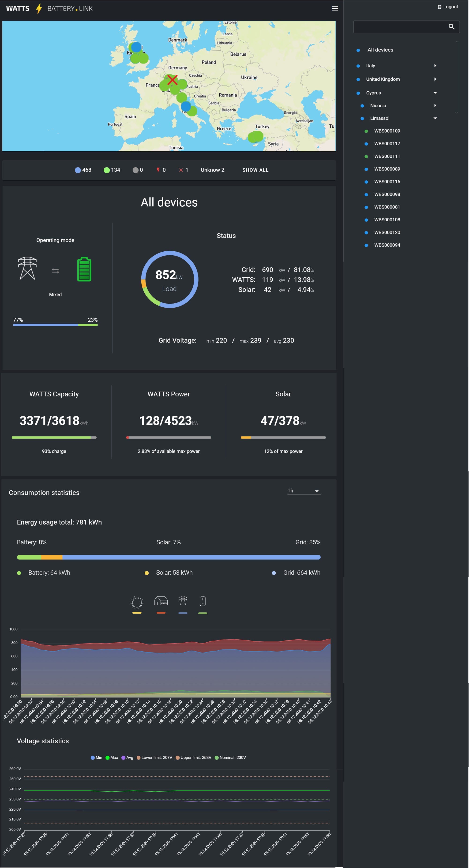Collapse the Limassol tree node

(x=435, y=118)
